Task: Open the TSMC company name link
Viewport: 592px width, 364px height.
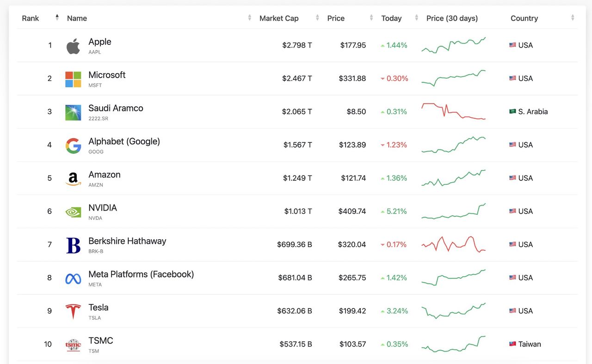Action: (x=101, y=341)
